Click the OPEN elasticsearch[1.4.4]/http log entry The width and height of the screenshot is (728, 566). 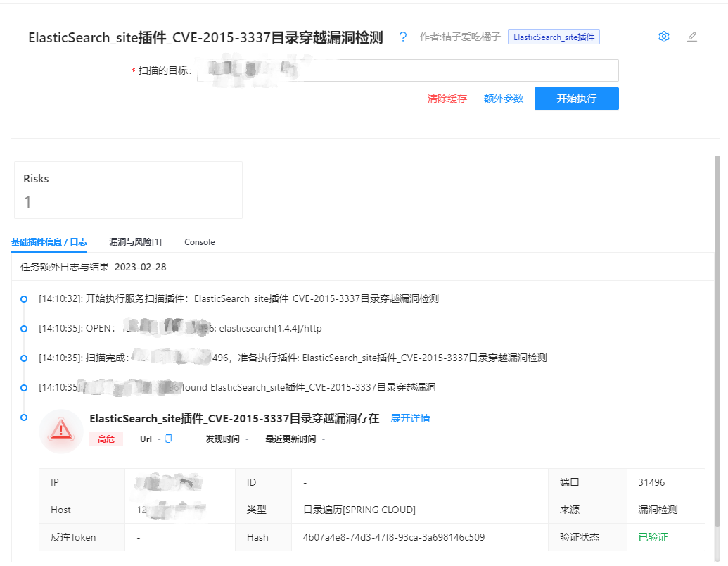pos(180,328)
